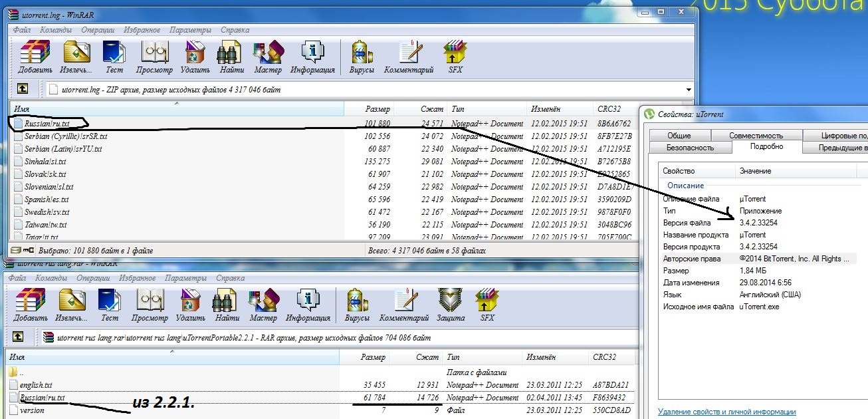Open Операции menu in utorrent.lng window

98,30
